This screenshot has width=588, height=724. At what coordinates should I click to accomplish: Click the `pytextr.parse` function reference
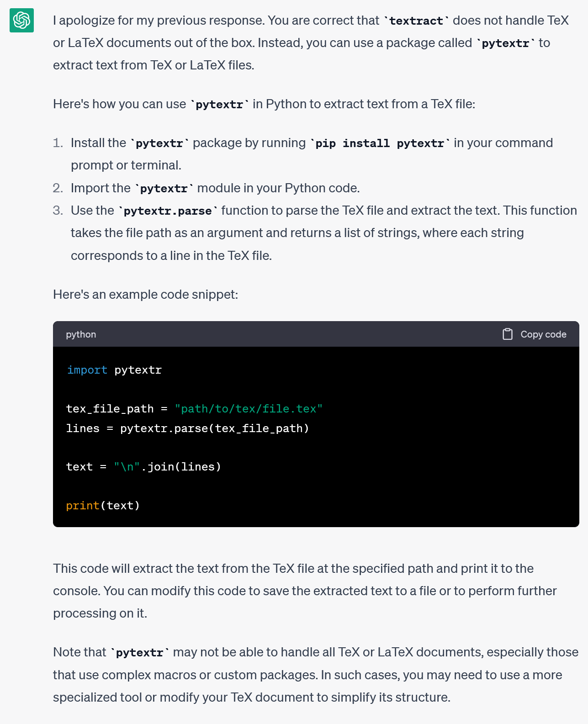click(x=166, y=211)
